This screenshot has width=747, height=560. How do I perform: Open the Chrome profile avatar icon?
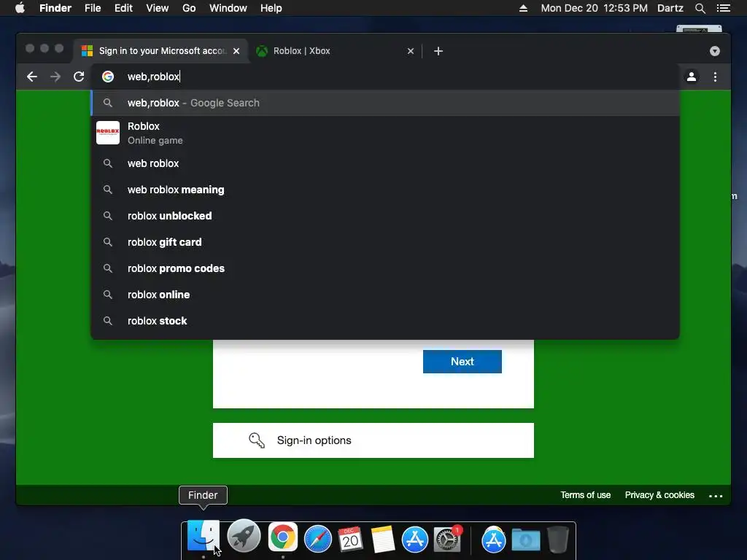pos(692,77)
